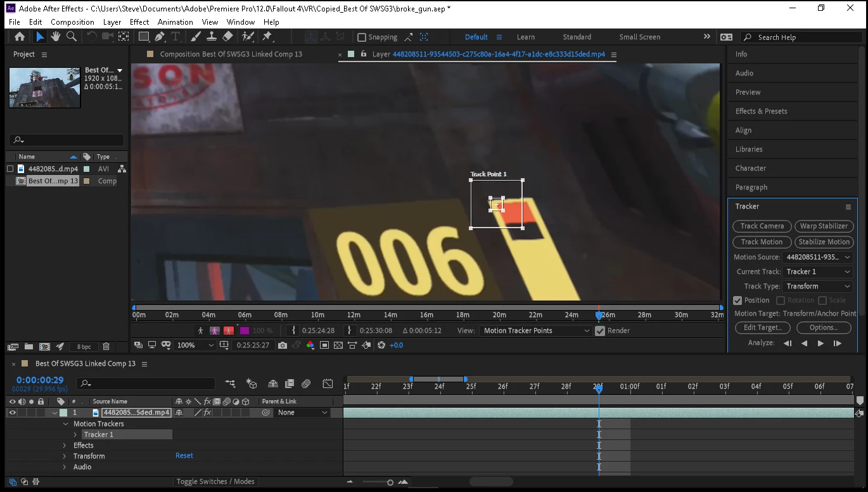Enable the Snapping checkbox
868x492 pixels.
click(x=362, y=37)
